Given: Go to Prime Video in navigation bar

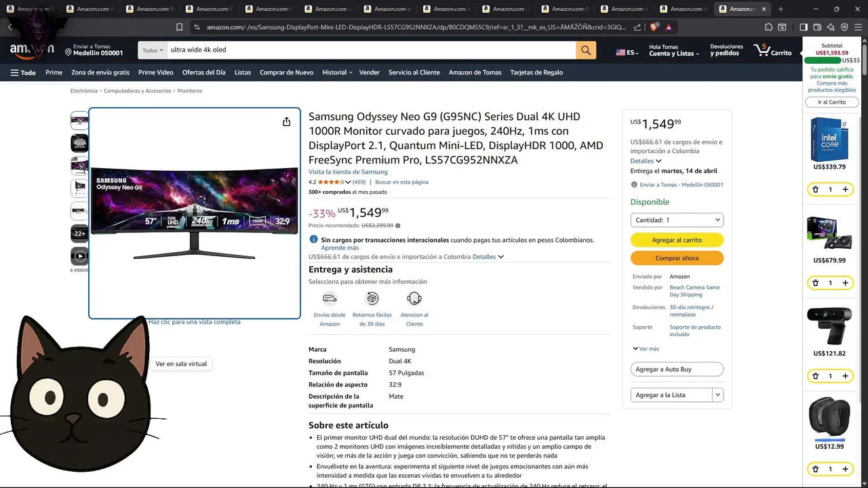Looking at the screenshot, I should (156, 73).
